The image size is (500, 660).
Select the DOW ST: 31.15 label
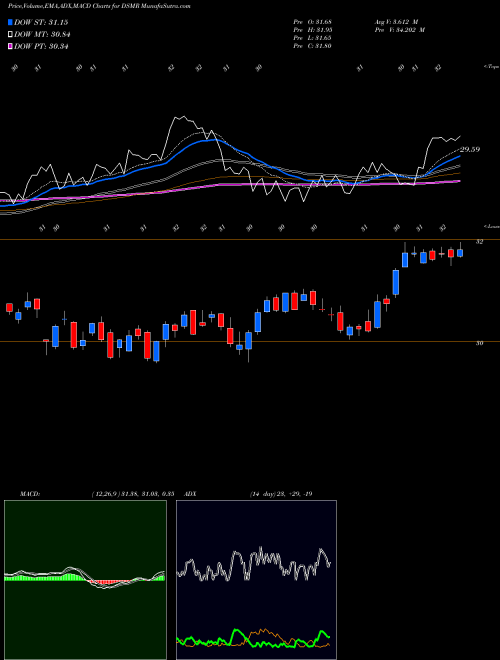tap(41, 22)
